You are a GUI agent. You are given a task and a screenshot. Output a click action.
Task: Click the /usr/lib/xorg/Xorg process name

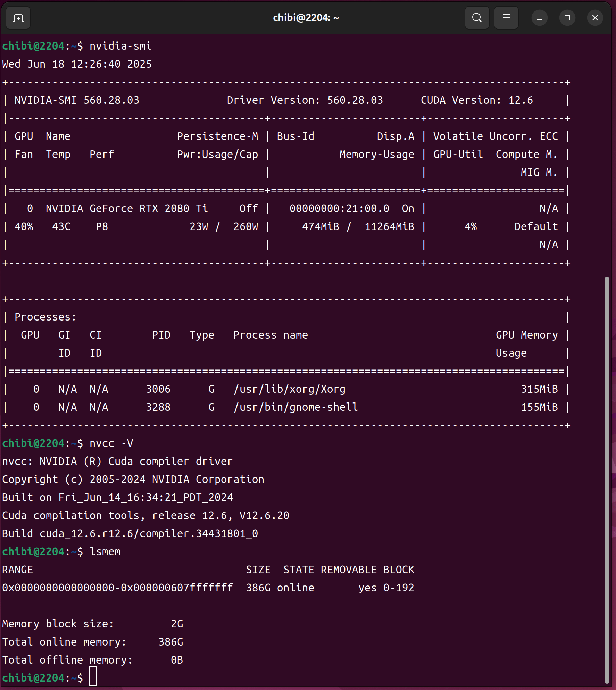coord(289,389)
